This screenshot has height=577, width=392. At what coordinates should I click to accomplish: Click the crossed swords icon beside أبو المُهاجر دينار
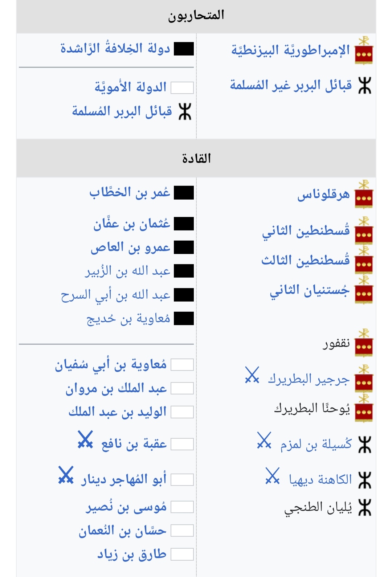[66, 475]
